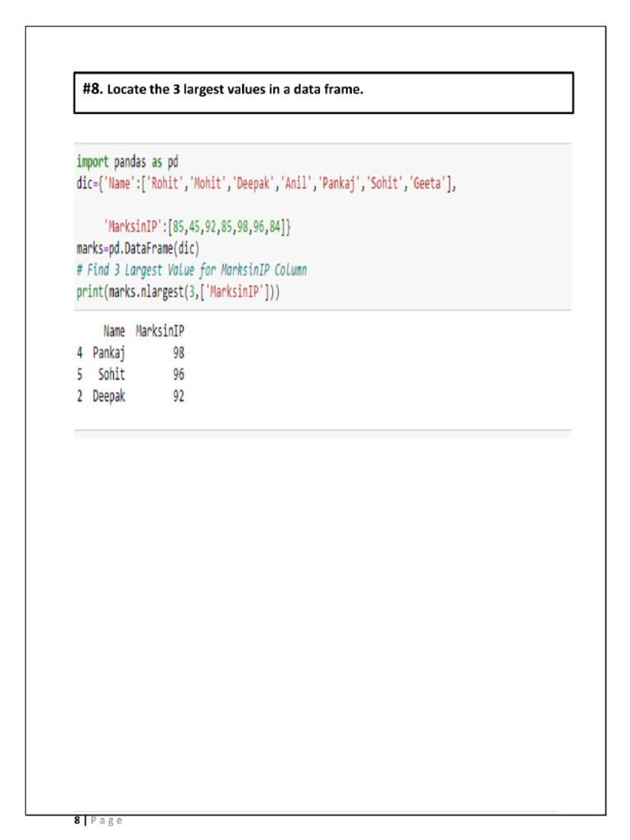
Task: Click the value 92 in the output
Action: 178,397
